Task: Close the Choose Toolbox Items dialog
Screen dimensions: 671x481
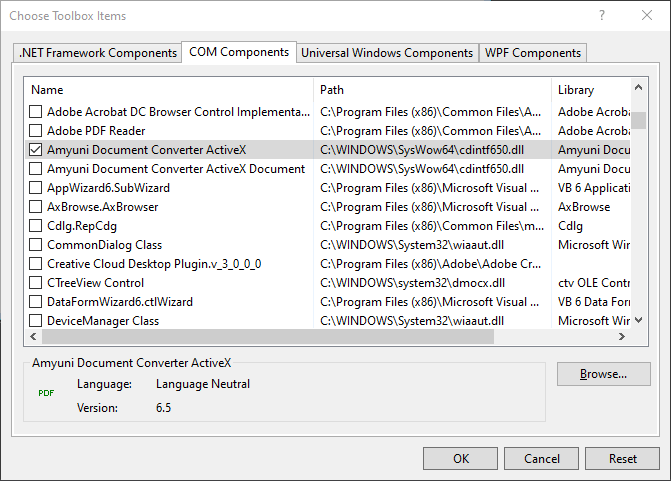Action: pos(647,15)
